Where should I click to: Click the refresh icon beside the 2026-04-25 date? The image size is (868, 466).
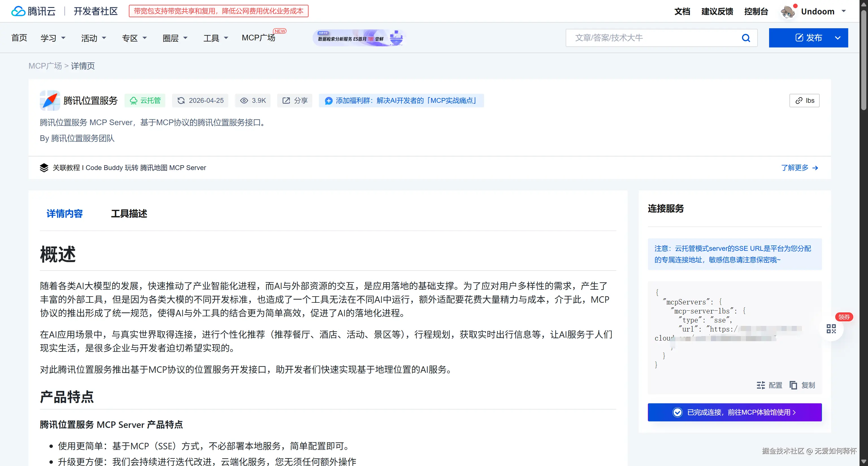point(181,100)
